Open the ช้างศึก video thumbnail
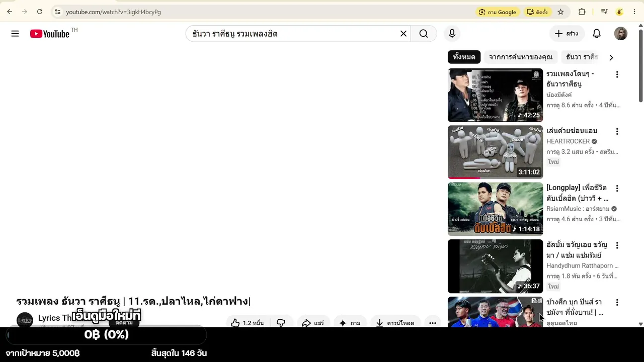Screen dimensions: 644x362 (x=495, y=312)
